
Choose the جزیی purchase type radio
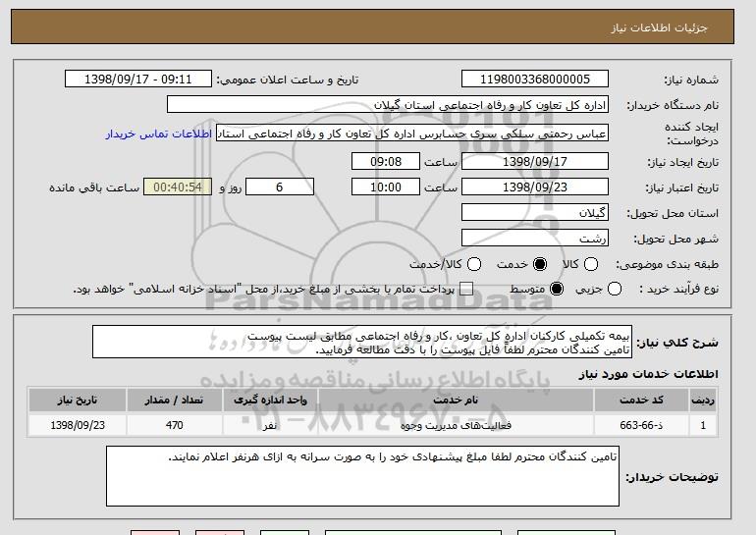tap(615, 289)
